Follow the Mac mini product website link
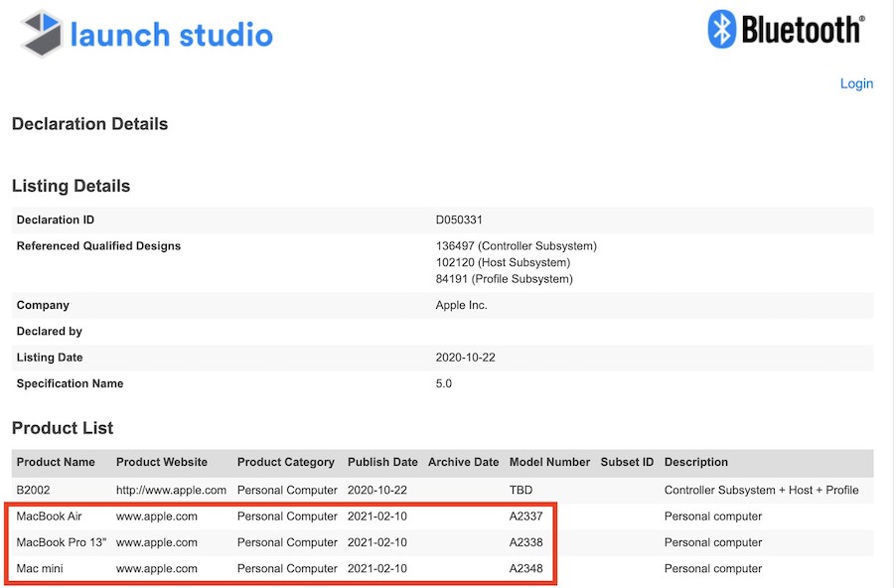 point(157,569)
